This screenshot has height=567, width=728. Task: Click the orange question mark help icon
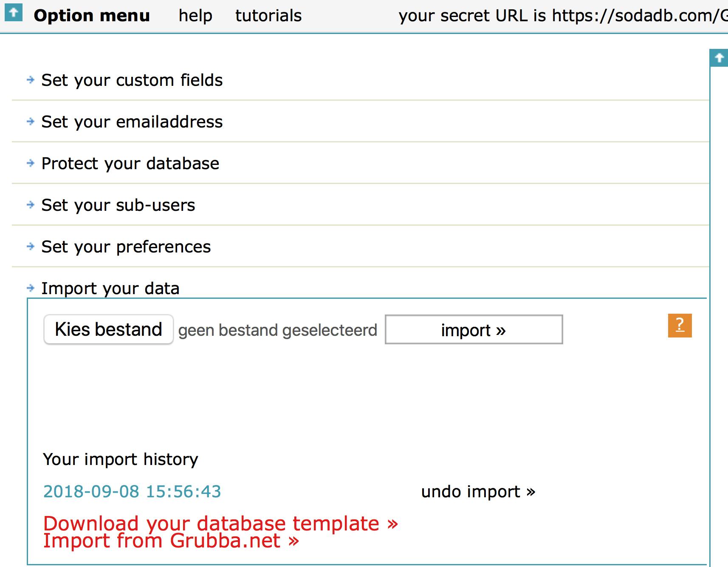[680, 326]
